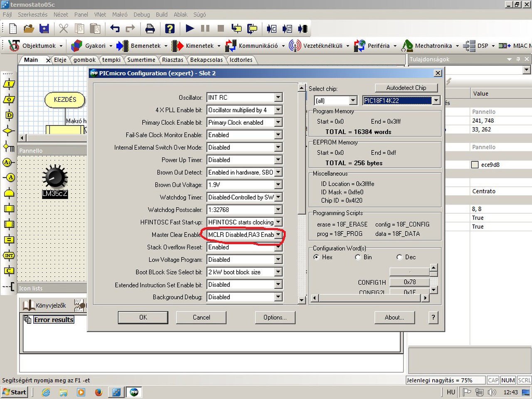Select the Loop flowchart icon
This screenshot has width=532, height=399.
[x=9, y=193]
